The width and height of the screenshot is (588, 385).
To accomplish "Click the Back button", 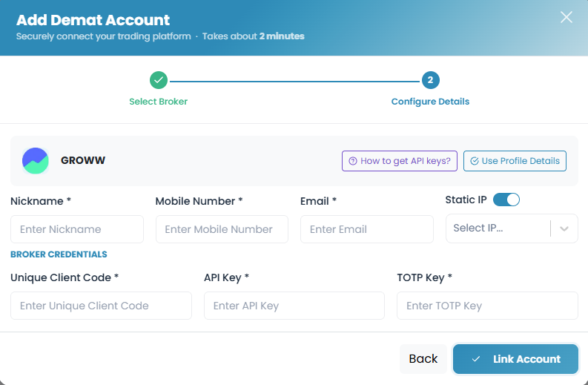I will 423,359.
